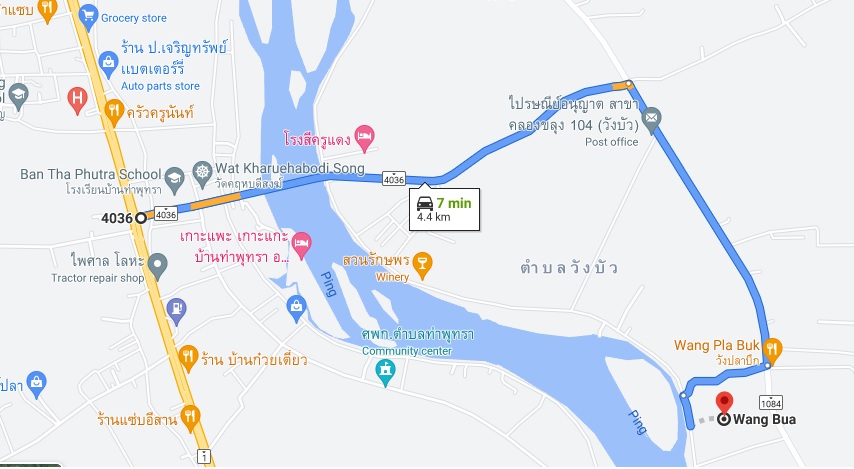Open the 7 min route info box
This screenshot has height=469, width=854.
pyautogui.click(x=444, y=210)
